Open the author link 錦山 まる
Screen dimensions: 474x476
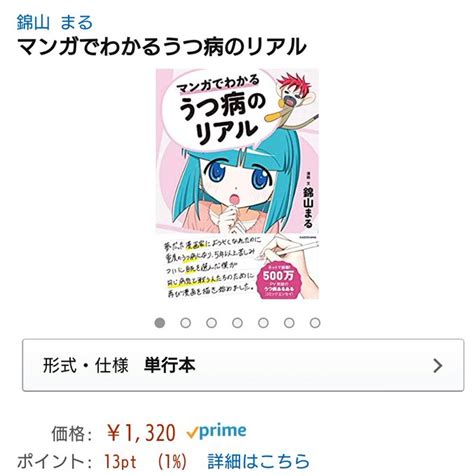tap(55, 23)
